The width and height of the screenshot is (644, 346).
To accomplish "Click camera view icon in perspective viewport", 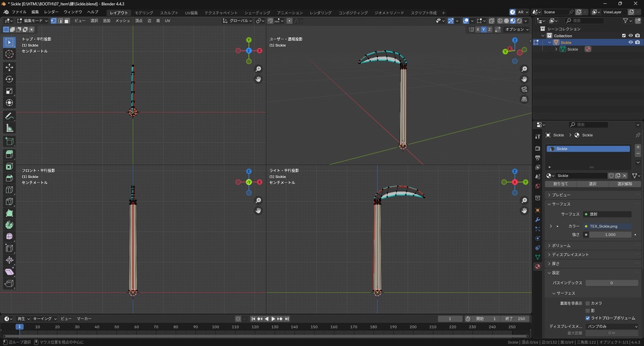I will (x=525, y=89).
